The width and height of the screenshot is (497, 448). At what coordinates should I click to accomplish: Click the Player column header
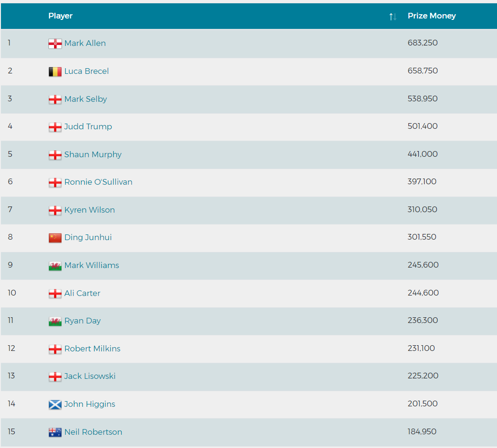tap(60, 16)
